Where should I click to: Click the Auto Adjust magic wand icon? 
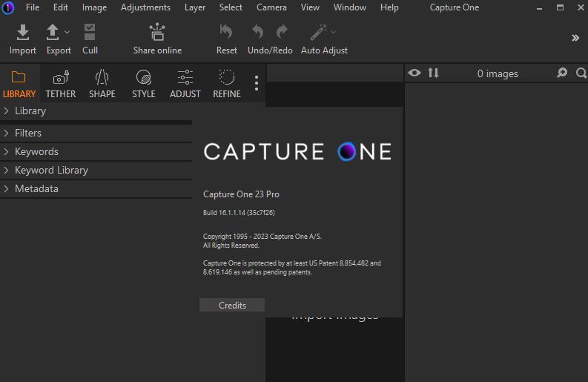point(319,33)
